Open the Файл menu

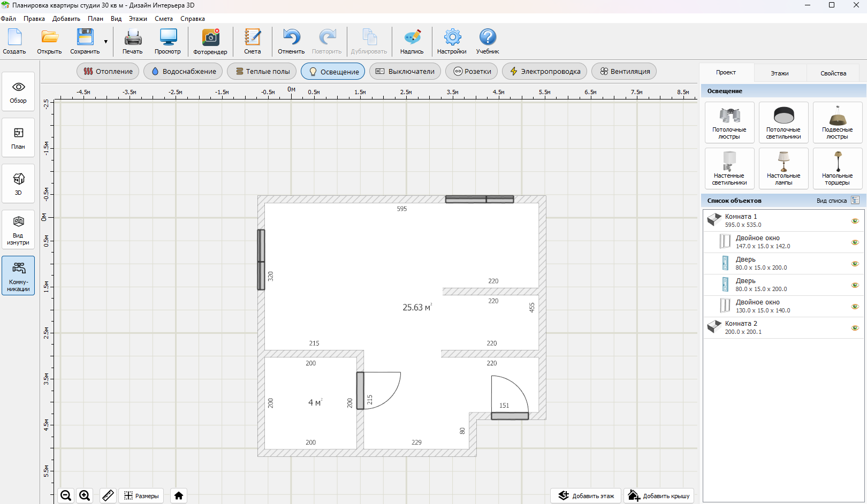point(9,19)
